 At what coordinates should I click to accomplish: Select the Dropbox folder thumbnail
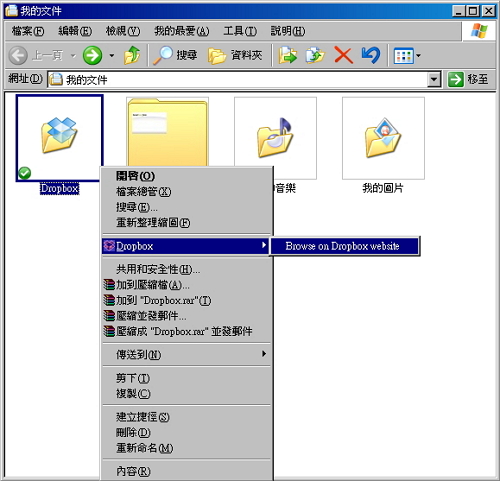point(59,138)
